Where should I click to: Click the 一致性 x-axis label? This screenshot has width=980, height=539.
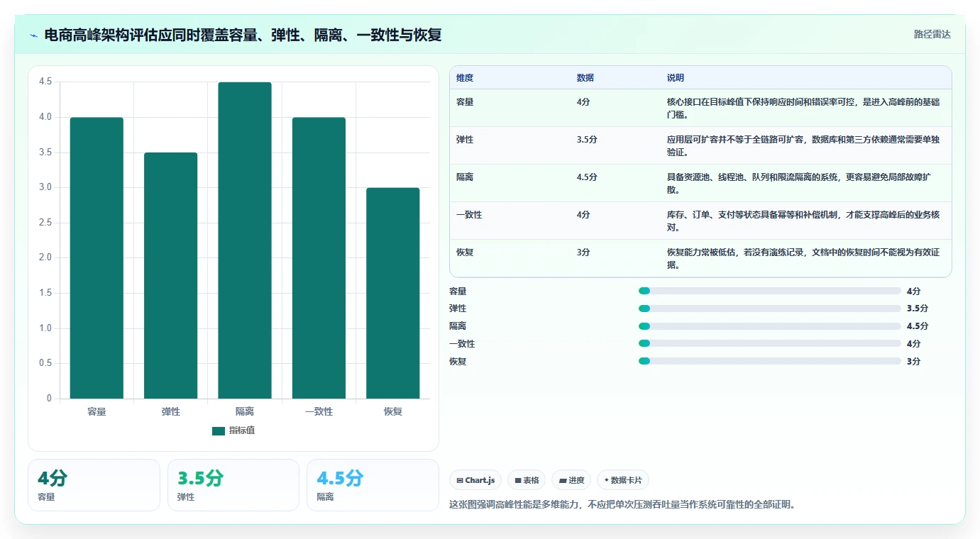[319, 411]
